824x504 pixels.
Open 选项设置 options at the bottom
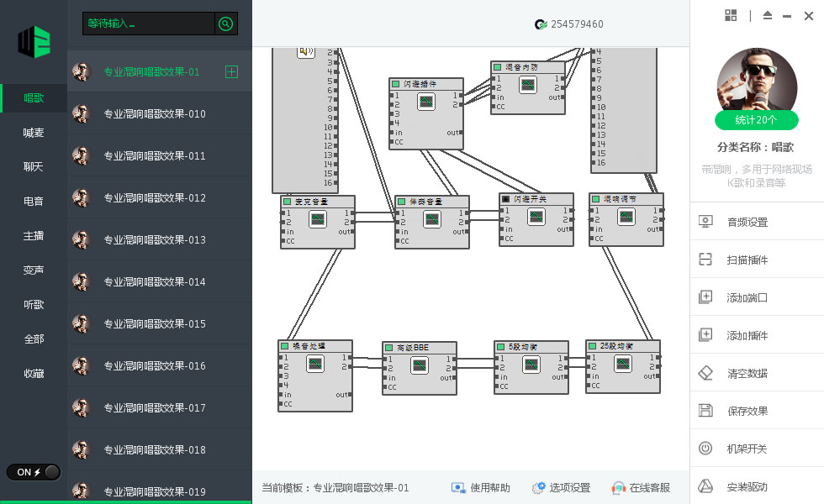pos(561,488)
